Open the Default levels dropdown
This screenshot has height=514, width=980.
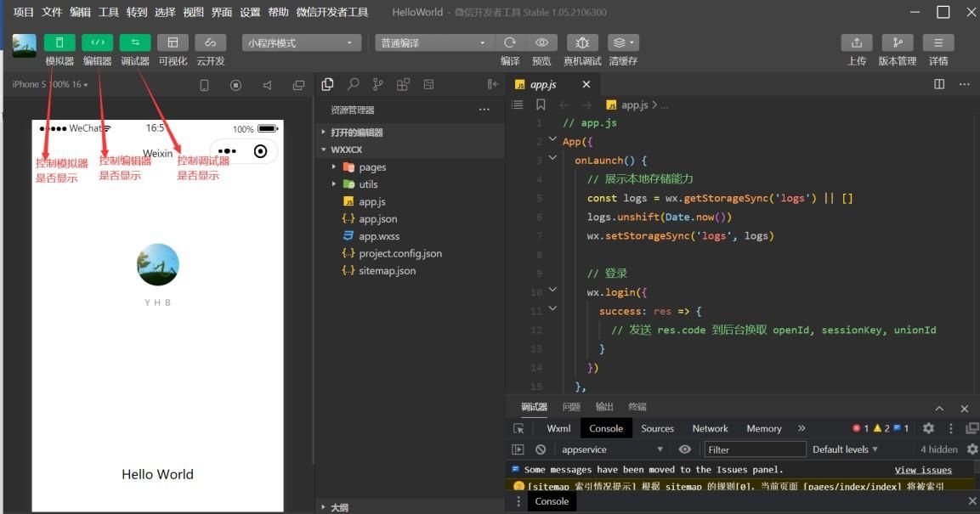(x=845, y=449)
